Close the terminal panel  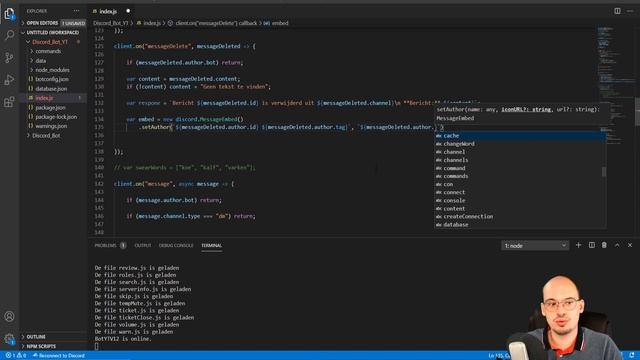(630, 245)
